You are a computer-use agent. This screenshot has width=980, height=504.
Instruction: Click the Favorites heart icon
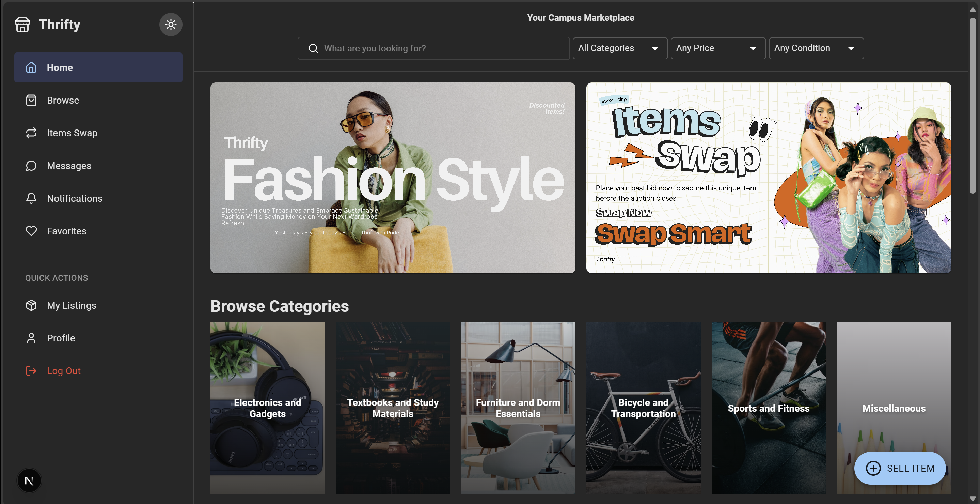[31, 231]
